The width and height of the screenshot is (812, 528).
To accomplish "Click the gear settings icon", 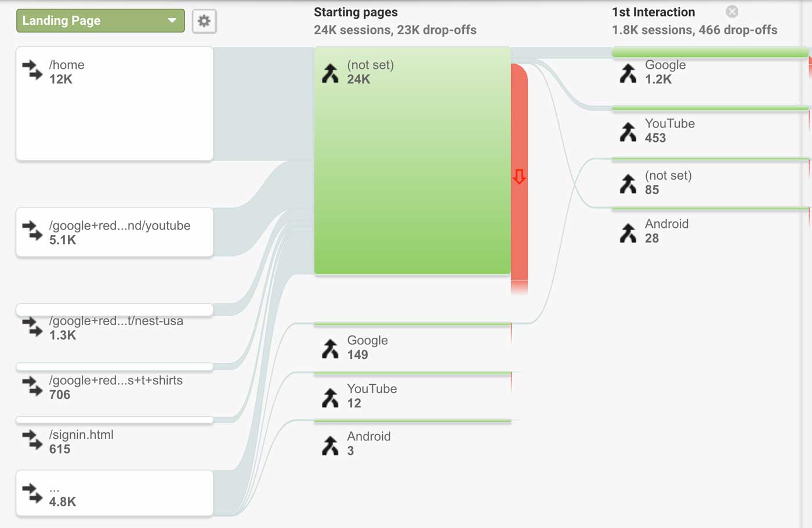I will pos(204,21).
